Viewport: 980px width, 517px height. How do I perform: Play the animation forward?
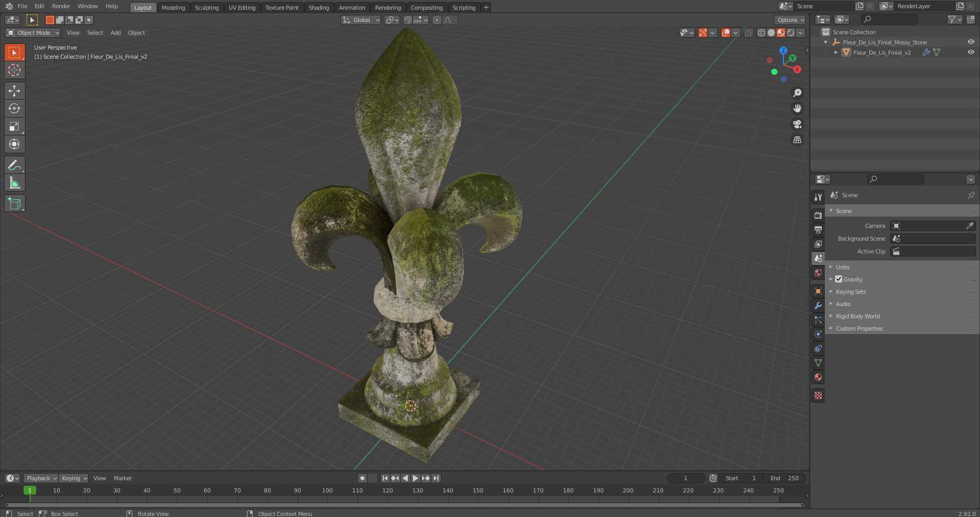point(415,478)
